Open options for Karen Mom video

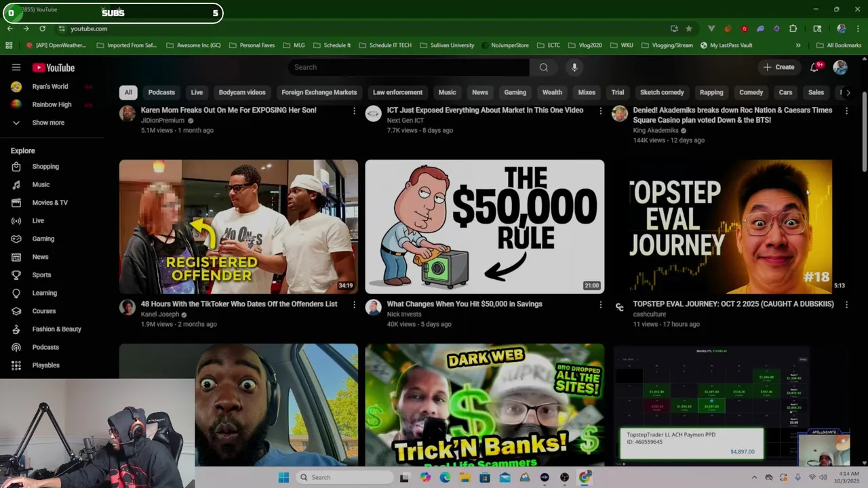click(354, 110)
